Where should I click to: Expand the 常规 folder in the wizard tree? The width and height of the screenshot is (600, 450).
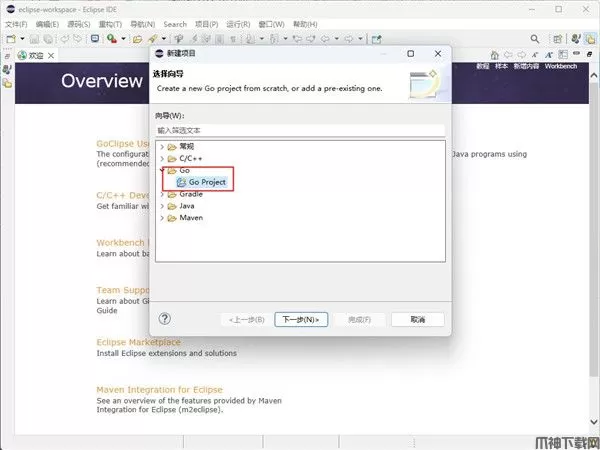click(162, 147)
